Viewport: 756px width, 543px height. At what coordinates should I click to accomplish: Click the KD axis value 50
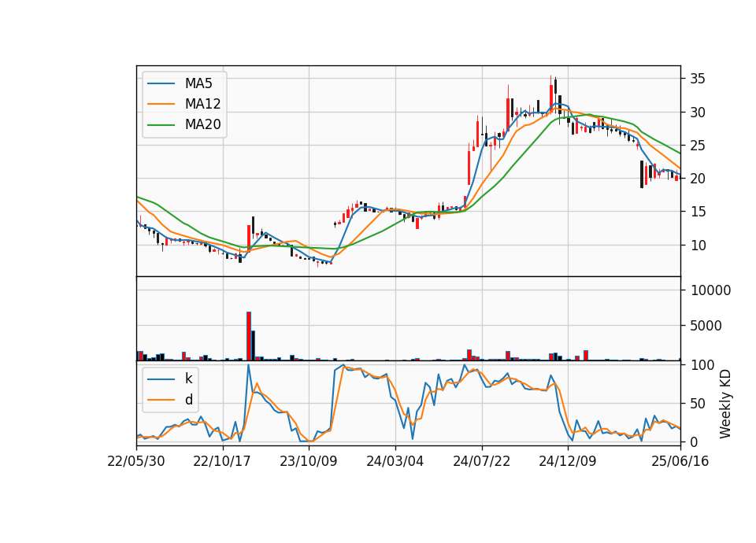(x=698, y=404)
